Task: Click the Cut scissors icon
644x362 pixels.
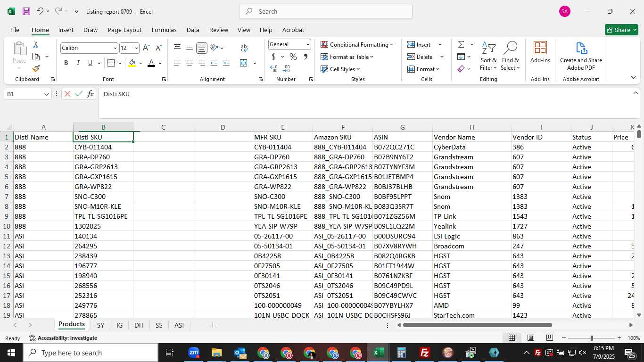Action: (36, 45)
